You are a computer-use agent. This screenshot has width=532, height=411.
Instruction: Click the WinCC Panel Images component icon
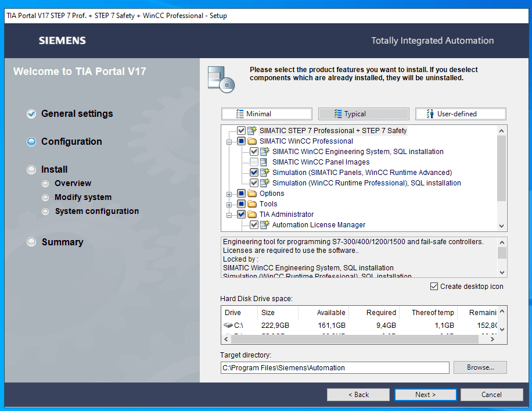point(264,162)
